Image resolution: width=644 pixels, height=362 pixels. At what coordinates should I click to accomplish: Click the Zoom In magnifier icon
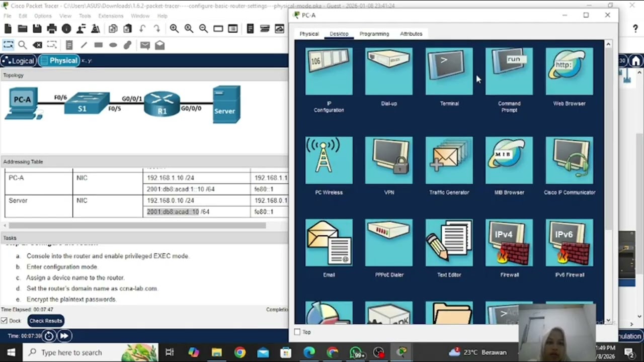(174, 29)
